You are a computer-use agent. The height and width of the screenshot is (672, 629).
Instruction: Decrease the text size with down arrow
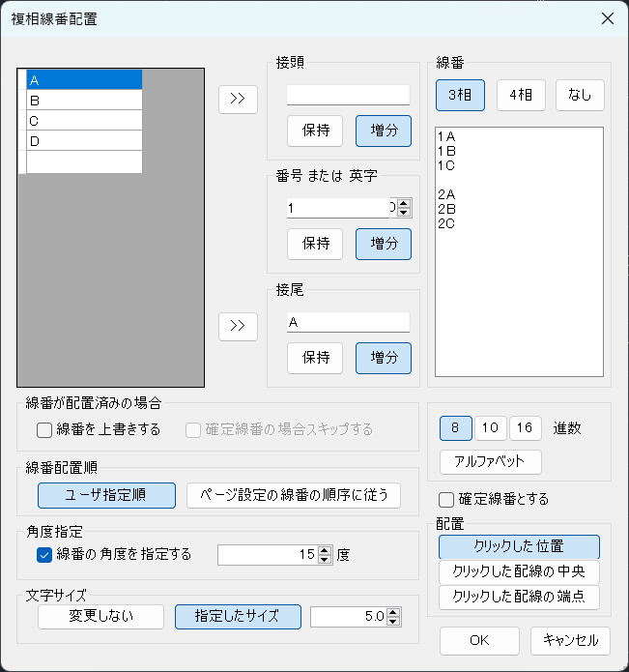(393, 621)
